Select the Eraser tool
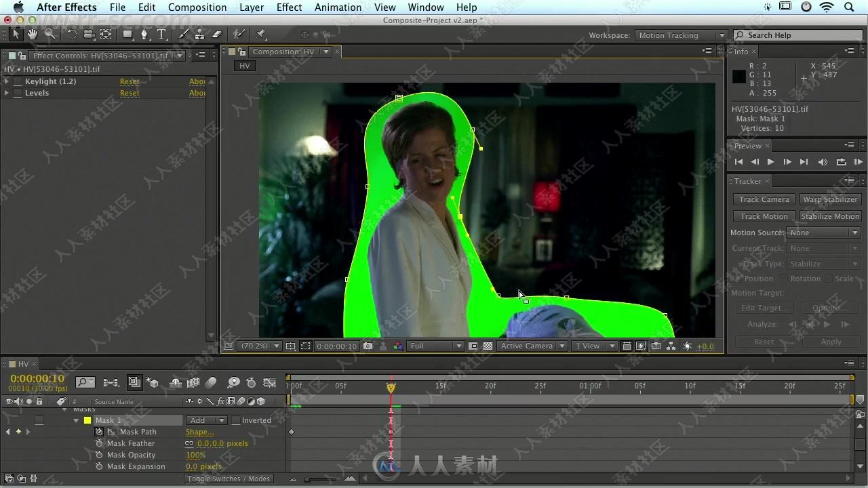 pyautogui.click(x=217, y=34)
